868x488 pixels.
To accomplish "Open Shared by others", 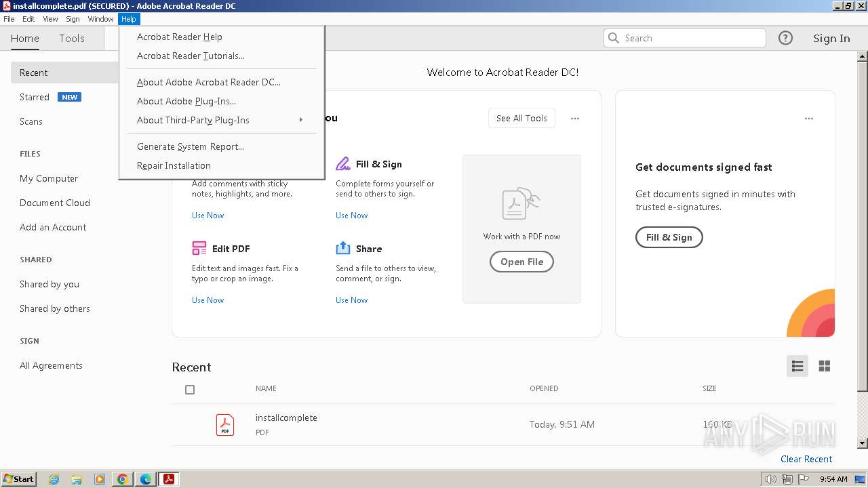I will click(55, 308).
